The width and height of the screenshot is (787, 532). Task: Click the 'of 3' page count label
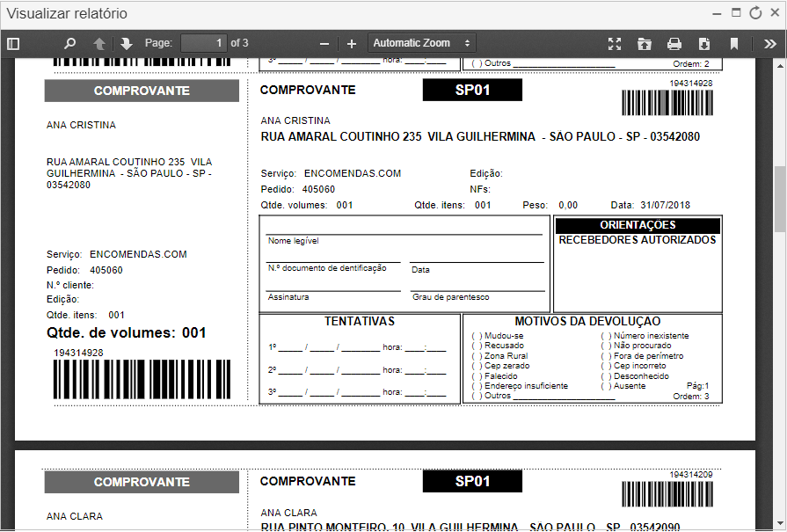[239, 43]
